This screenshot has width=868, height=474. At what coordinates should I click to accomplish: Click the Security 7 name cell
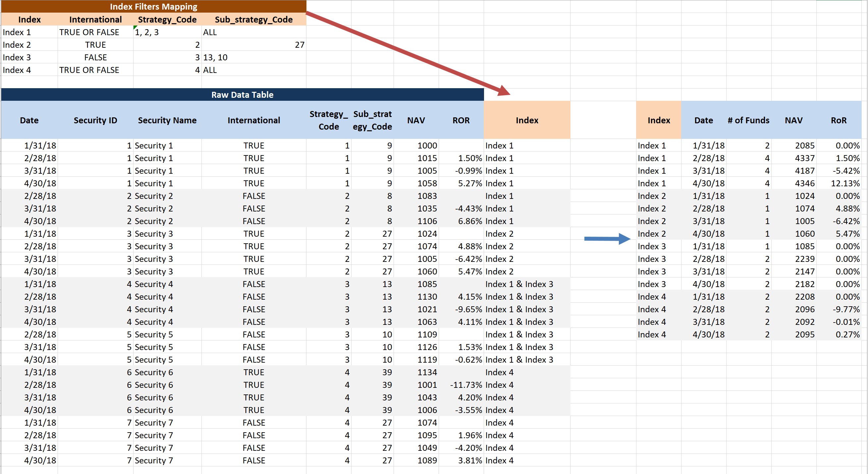tap(154, 422)
